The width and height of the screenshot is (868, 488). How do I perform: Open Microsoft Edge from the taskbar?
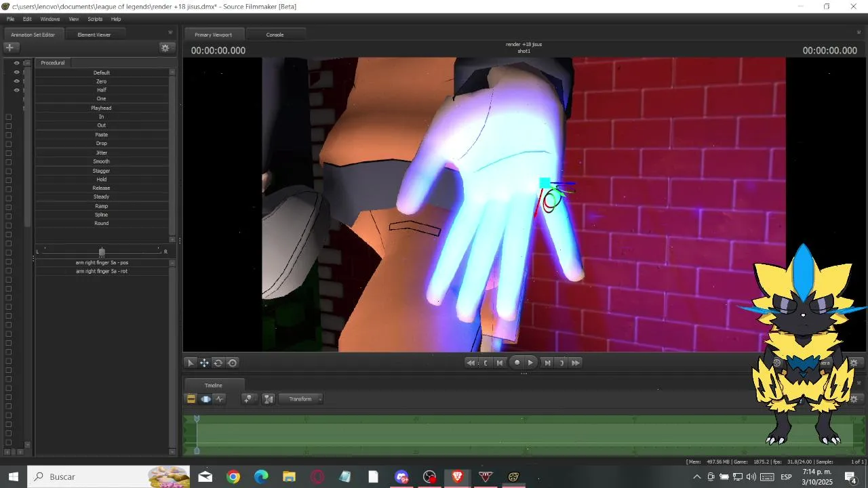pos(261,477)
